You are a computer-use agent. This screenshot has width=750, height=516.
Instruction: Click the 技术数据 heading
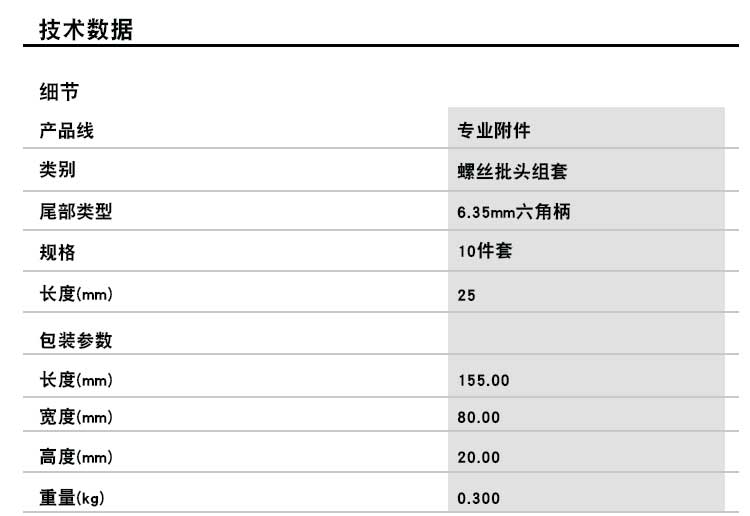[86, 30]
